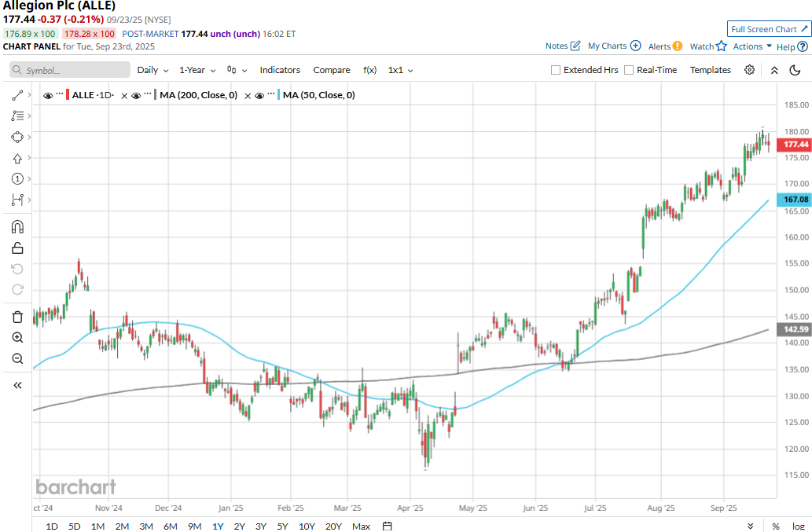Viewport: 812px width, 532px height.
Task: Pick the numbered label annotation tool
Action: [17, 179]
